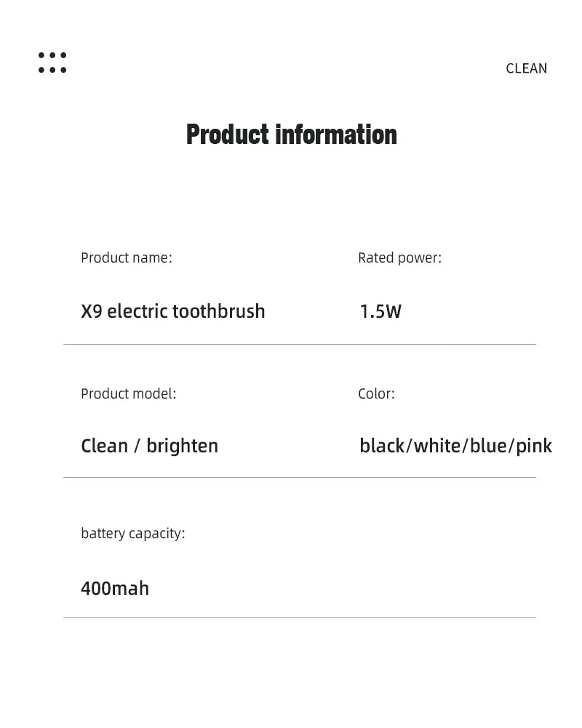Click the word 'pink' in color list

click(x=534, y=446)
